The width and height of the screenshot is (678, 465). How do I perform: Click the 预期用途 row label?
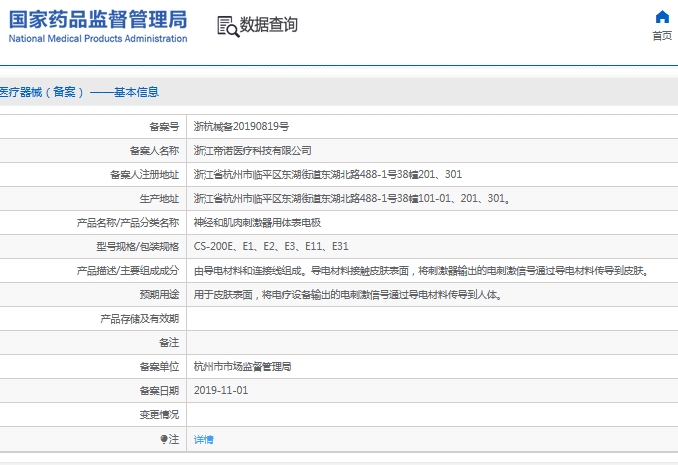point(159,295)
